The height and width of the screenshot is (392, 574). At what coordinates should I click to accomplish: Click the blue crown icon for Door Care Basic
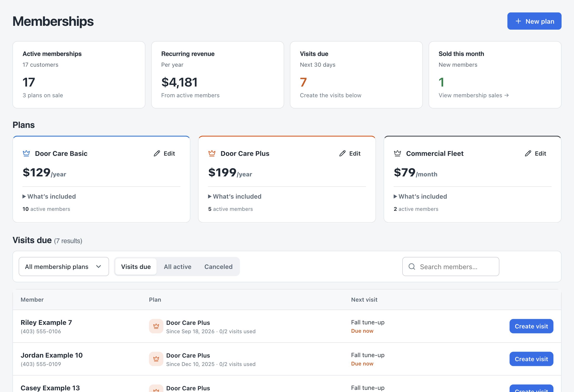tap(26, 153)
